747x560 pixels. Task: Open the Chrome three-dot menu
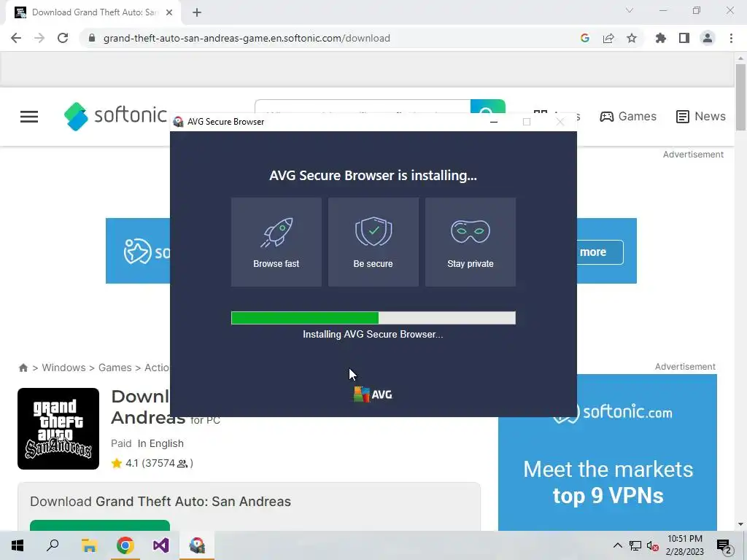click(731, 38)
